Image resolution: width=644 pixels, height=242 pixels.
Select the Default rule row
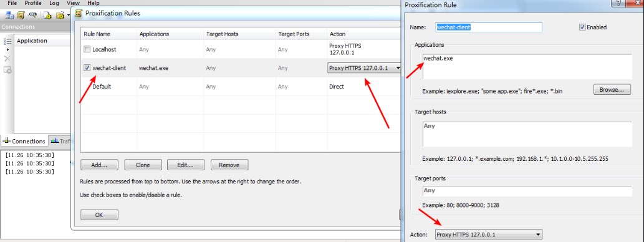[x=240, y=87]
